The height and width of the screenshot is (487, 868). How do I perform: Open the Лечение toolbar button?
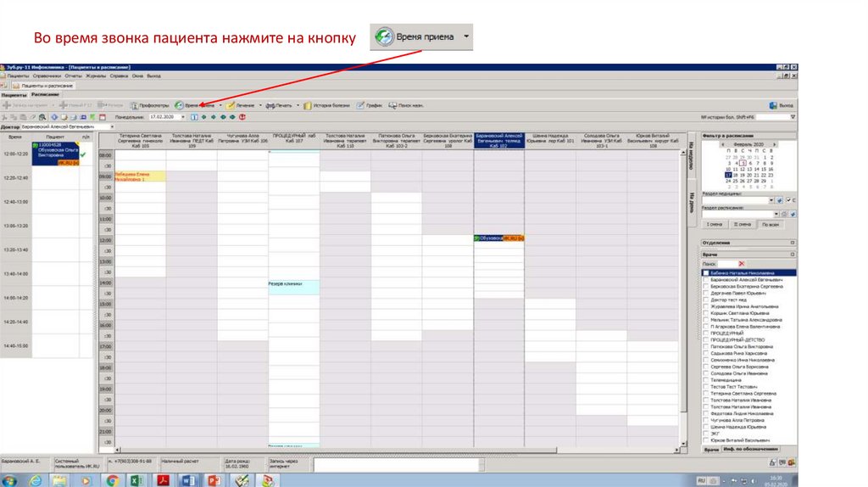[241, 105]
